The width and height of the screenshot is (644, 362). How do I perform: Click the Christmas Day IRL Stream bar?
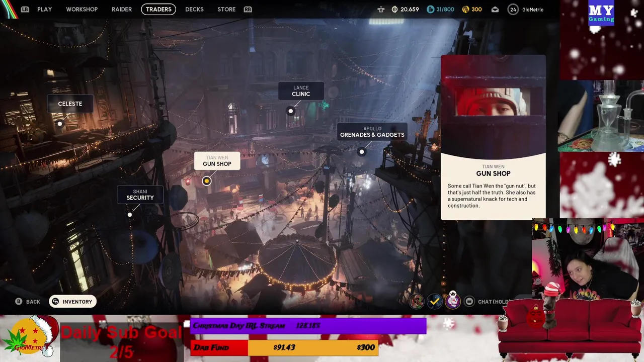coord(308,326)
